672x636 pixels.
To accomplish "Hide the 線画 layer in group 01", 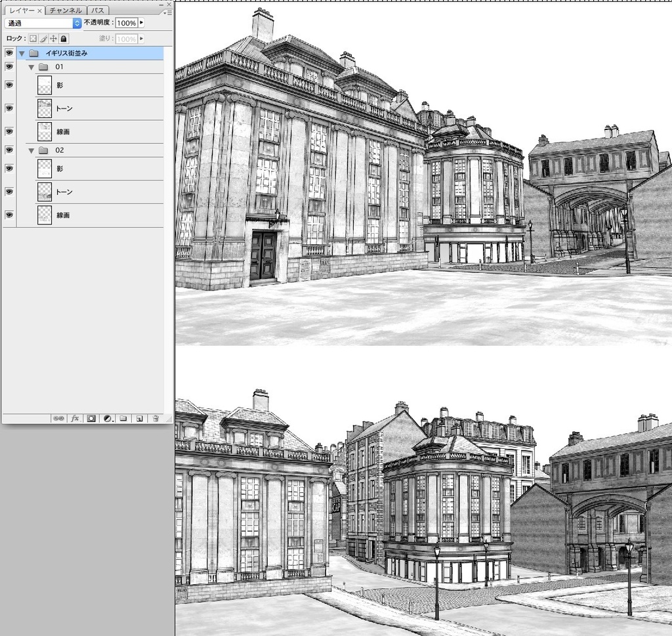I will coord(9,131).
